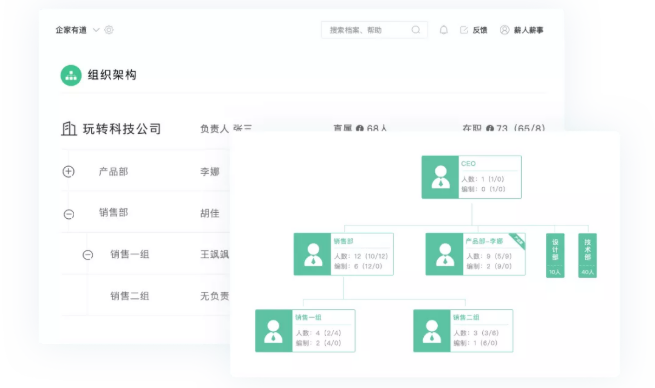This screenshot has height=388, width=655.
Task: Open the 销售二组 chart card details
Action: [481, 331]
